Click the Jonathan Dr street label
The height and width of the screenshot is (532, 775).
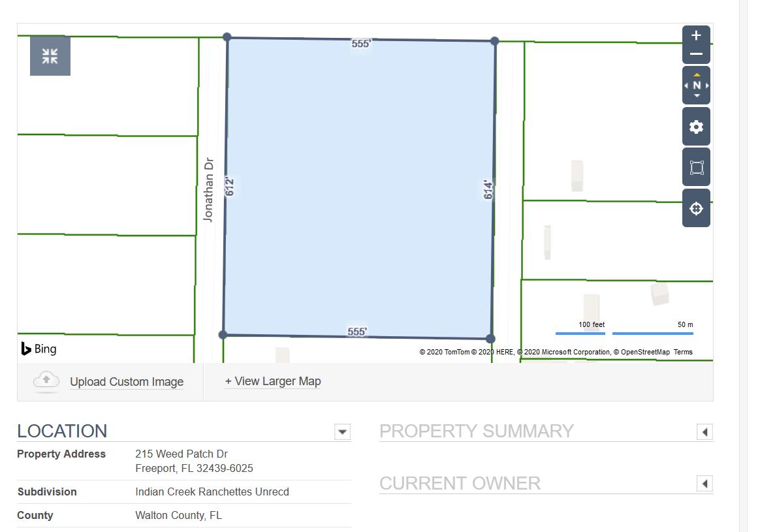(208, 190)
